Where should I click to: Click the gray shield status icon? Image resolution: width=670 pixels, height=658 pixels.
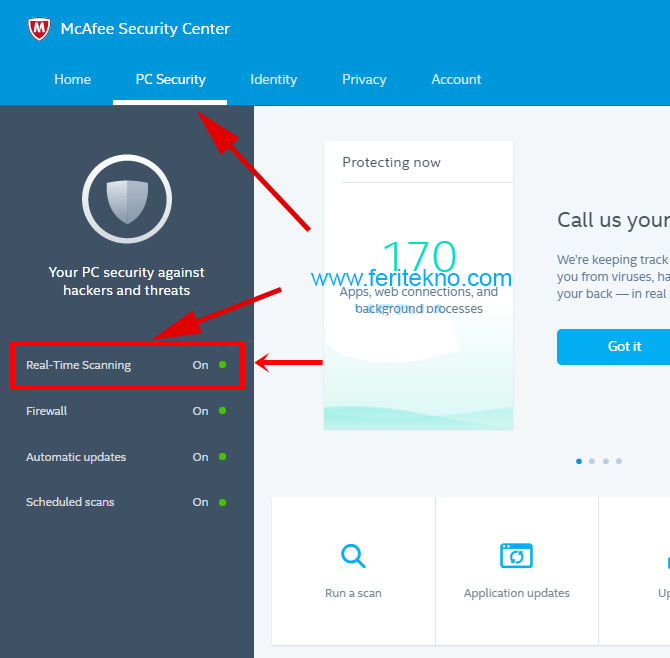(x=127, y=199)
